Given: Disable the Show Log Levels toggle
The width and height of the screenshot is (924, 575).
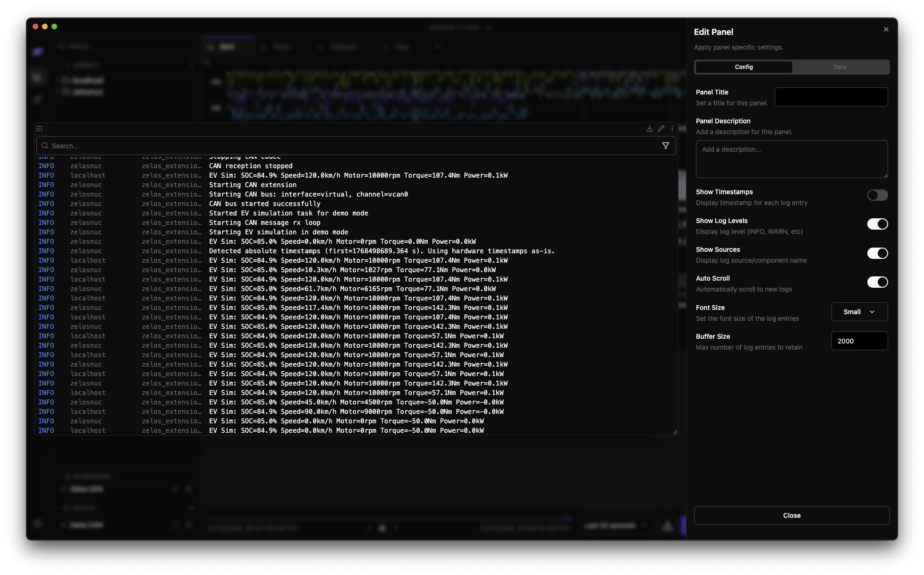Looking at the screenshot, I should (x=877, y=224).
